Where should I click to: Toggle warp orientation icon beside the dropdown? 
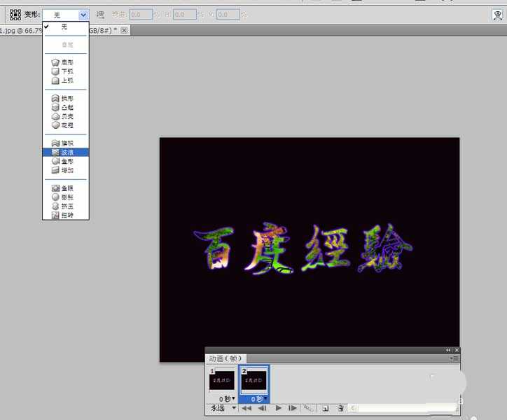tap(100, 14)
